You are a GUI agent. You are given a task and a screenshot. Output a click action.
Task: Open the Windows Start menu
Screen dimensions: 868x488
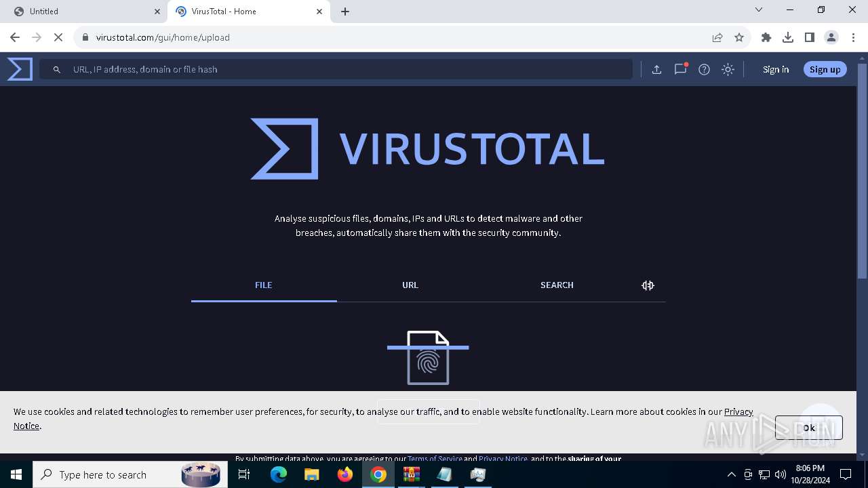tap(16, 474)
